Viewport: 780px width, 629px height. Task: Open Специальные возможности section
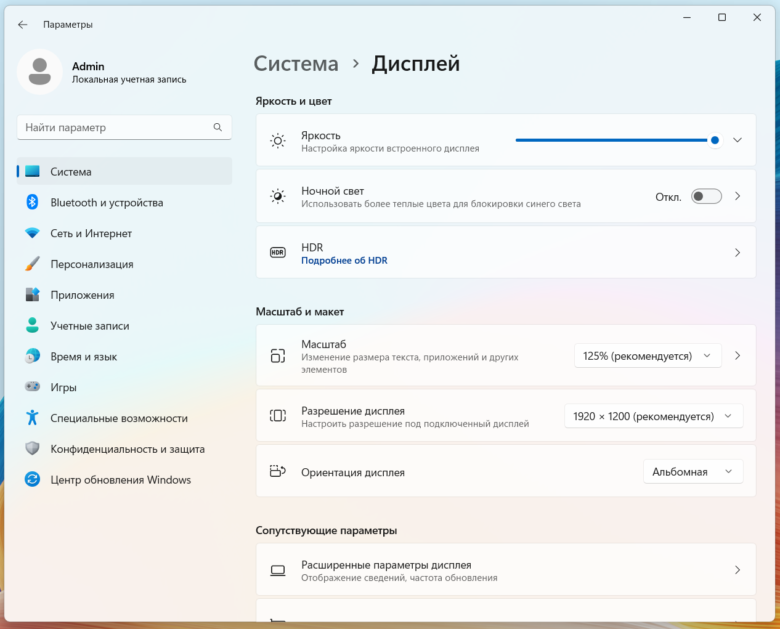click(124, 418)
